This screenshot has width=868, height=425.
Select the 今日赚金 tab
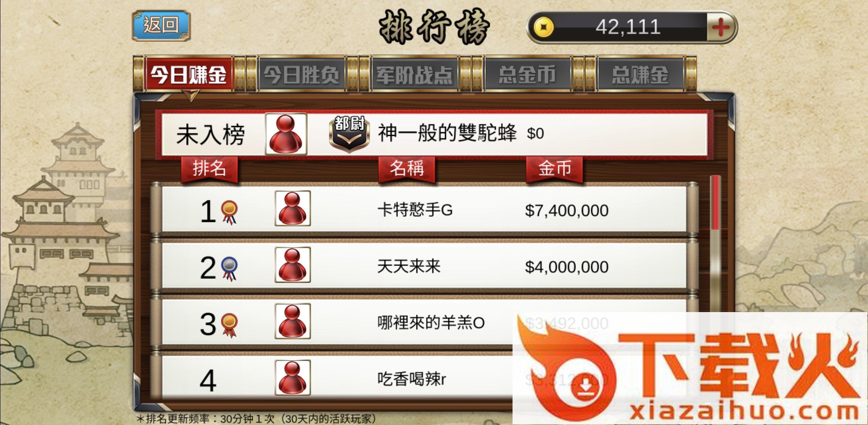pos(189,74)
